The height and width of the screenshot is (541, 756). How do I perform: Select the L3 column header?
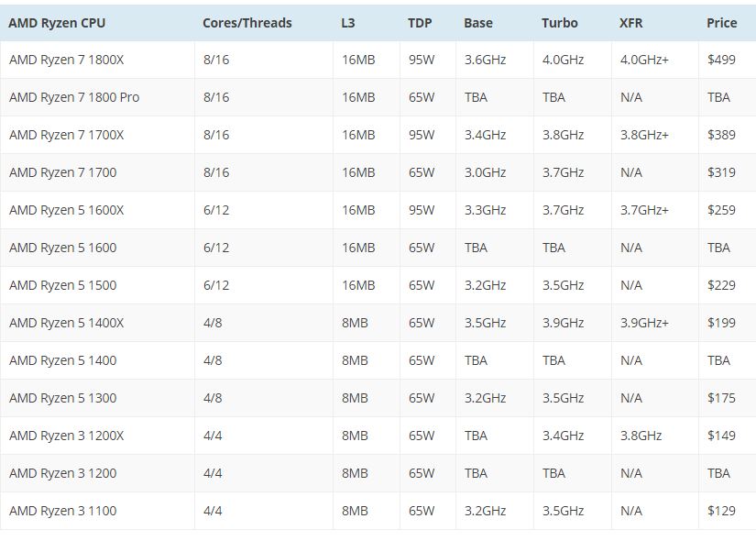click(347, 23)
